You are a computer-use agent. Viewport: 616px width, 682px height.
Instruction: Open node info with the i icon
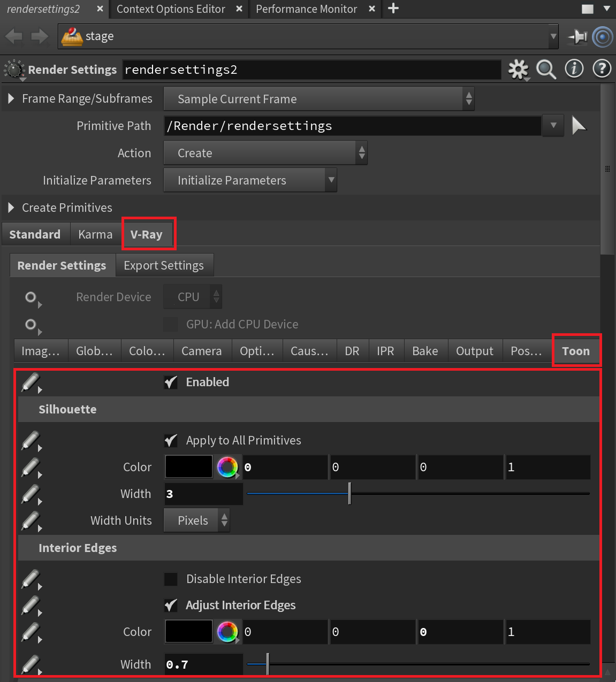574,68
